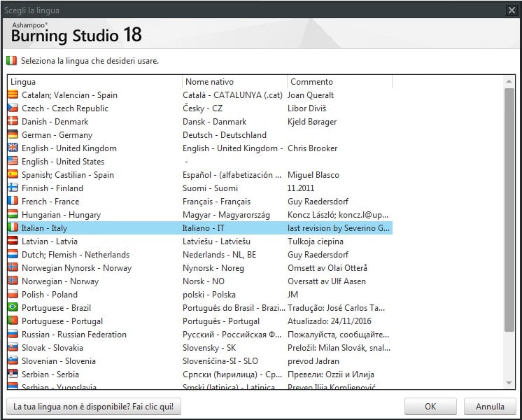Click the Portugal flag icon
Image resolution: width=522 pixels, height=420 pixels.
(13, 321)
